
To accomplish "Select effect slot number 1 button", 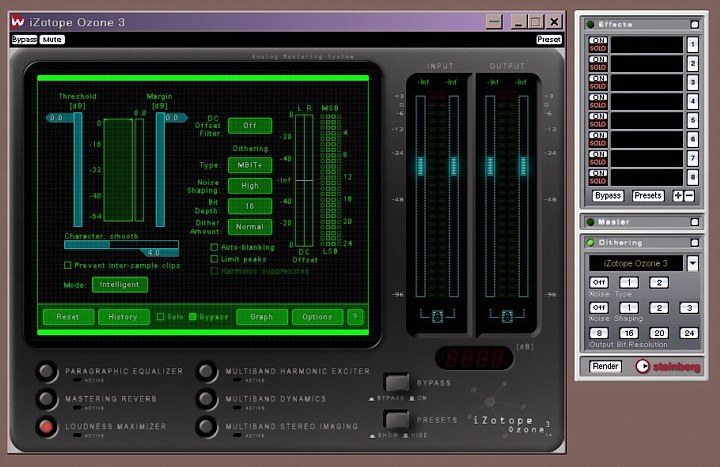I will pyautogui.click(x=692, y=45).
